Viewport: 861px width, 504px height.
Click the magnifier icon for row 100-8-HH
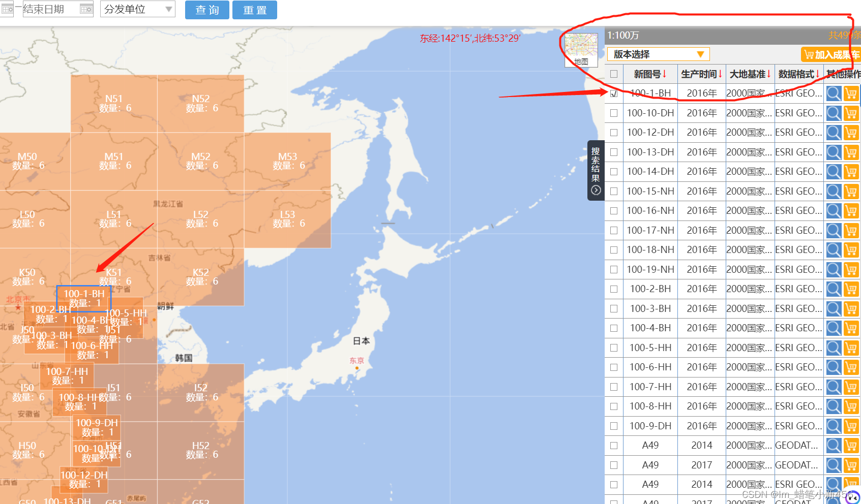click(834, 406)
